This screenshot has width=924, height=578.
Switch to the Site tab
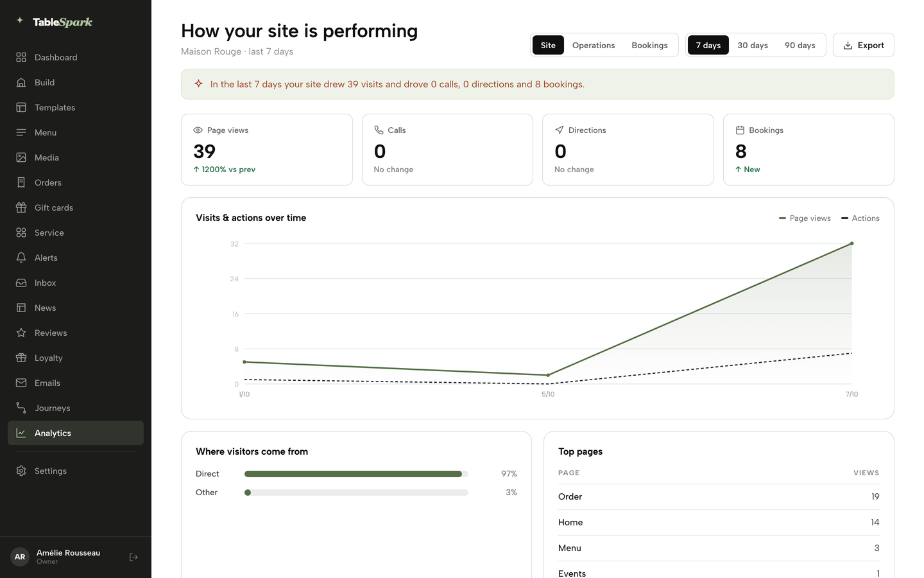(x=548, y=45)
